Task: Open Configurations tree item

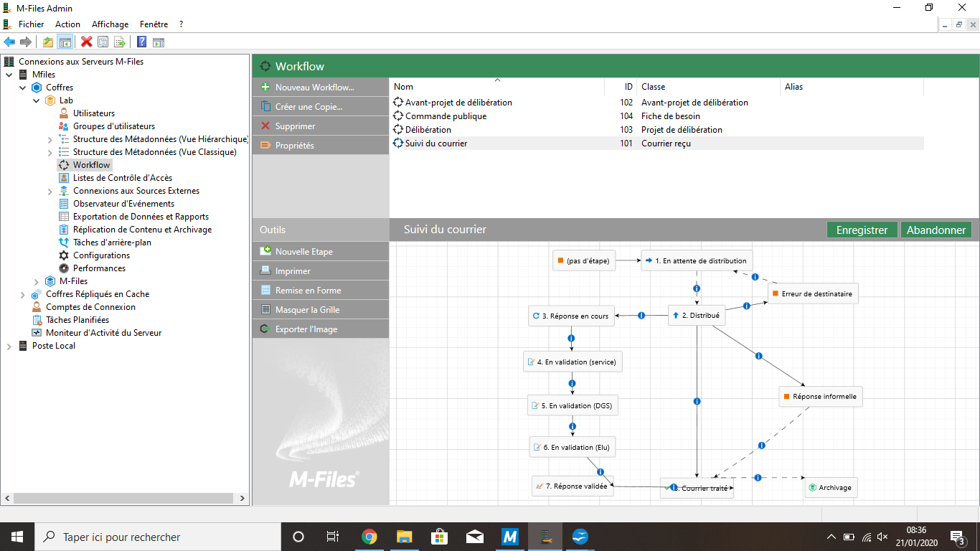Action: (x=101, y=255)
